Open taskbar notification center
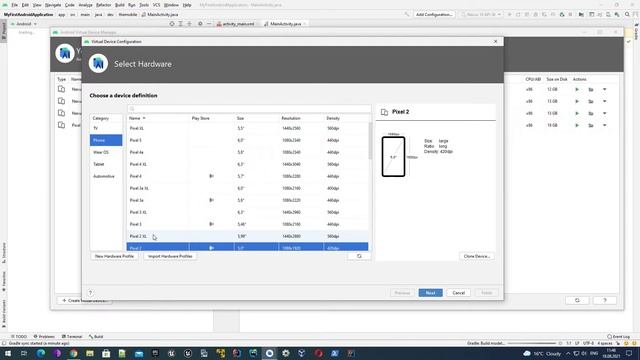The image size is (640, 360). click(629, 353)
